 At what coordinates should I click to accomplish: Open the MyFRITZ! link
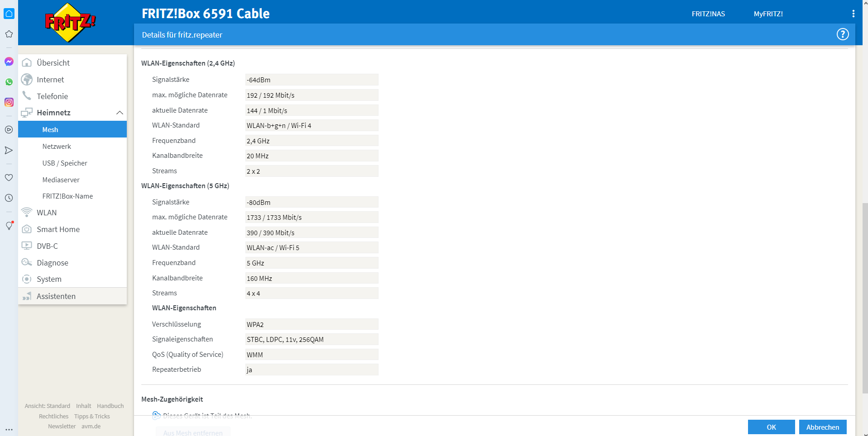click(x=768, y=14)
